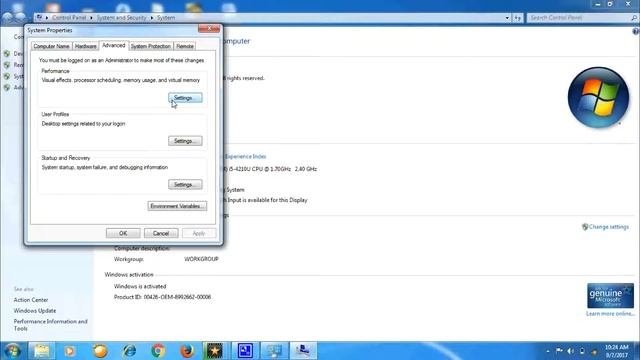Open the Action Center flag in tray
The width and height of the screenshot is (640, 360).
pyautogui.click(x=559, y=351)
